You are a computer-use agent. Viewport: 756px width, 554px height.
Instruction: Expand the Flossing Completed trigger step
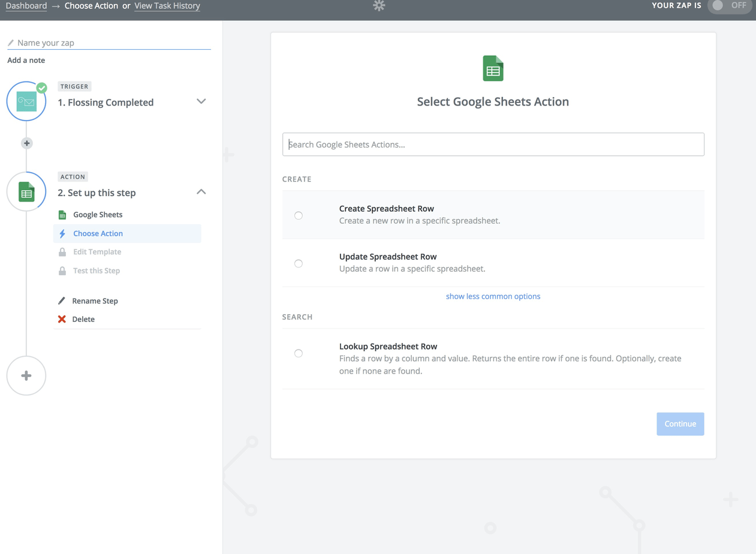pyautogui.click(x=201, y=101)
